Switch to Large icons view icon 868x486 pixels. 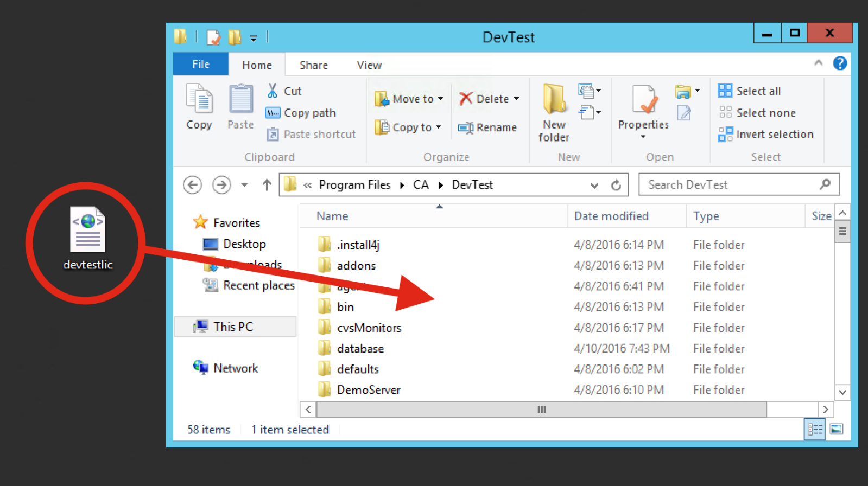837,429
